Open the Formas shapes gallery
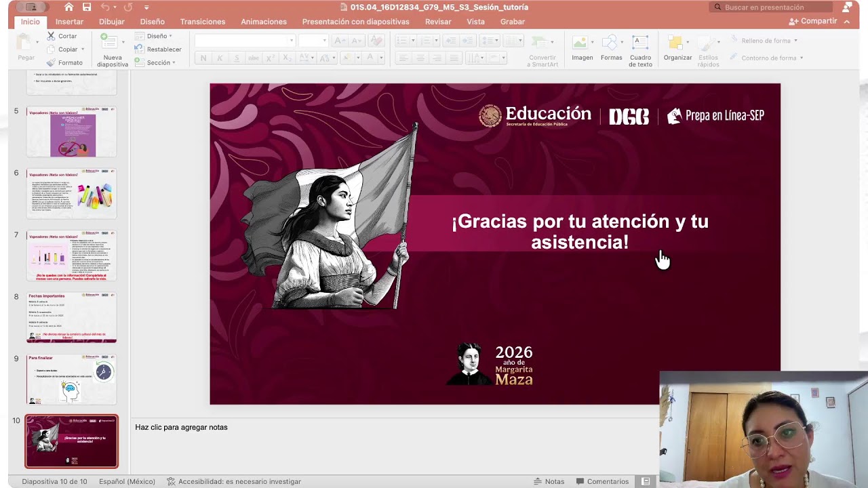This screenshot has height=488, width=868. (611, 48)
